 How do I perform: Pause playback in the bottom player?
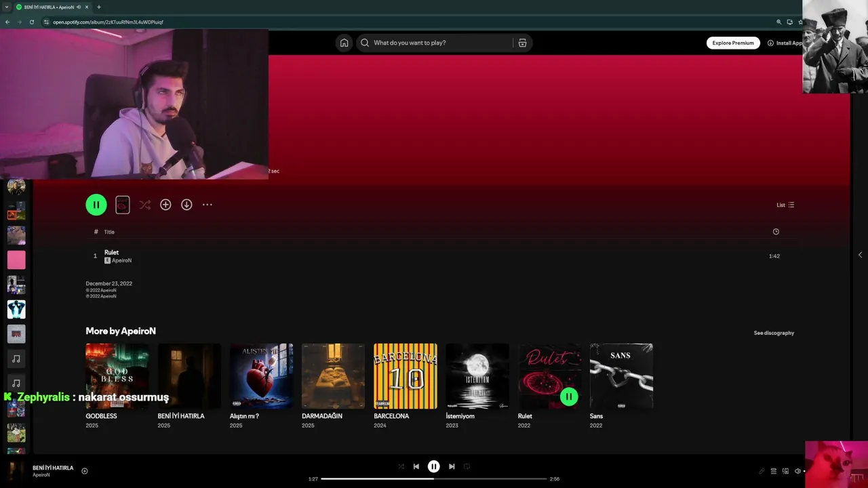click(x=434, y=466)
